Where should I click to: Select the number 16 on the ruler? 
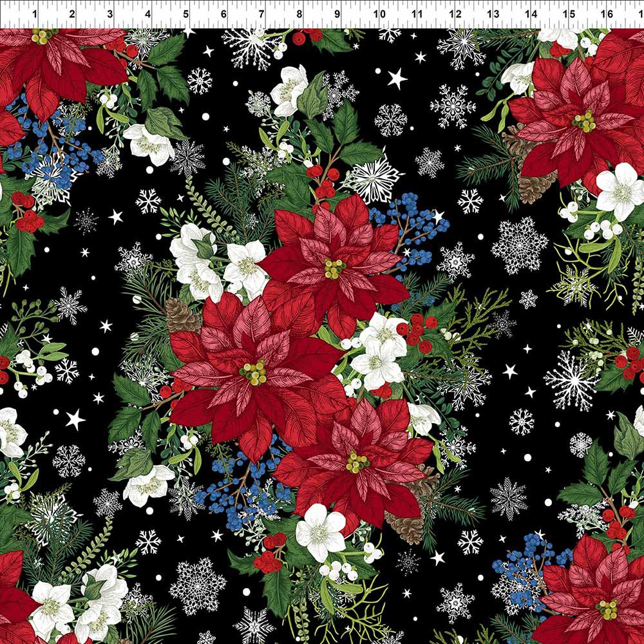click(x=607, y=14)
